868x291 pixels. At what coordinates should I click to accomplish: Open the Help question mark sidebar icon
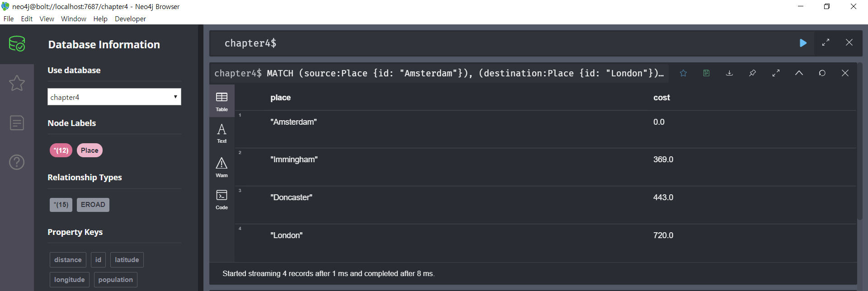pyautogui.click(x=17, y=162)
